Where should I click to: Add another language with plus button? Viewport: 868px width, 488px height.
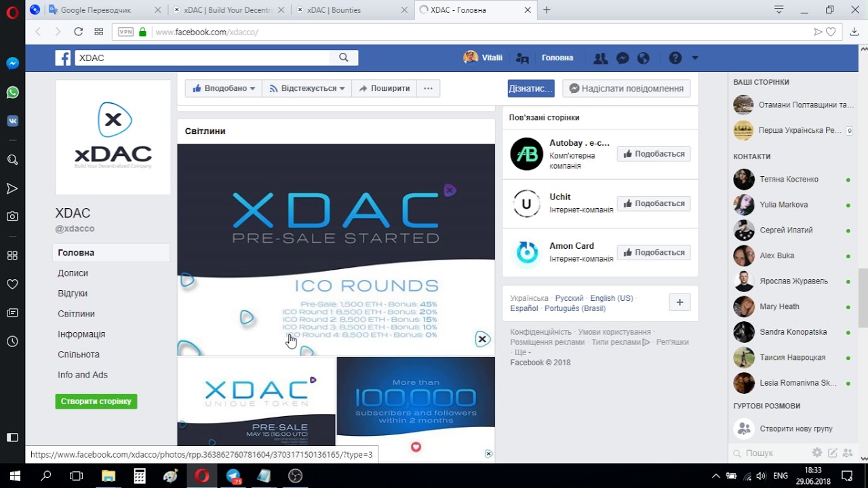tap(679, 302)
